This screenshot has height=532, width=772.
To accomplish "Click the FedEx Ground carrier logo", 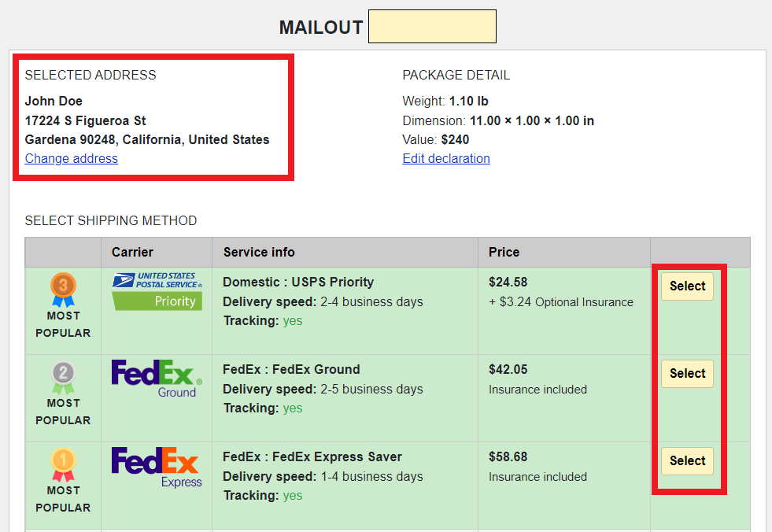I will tap(157, 379).
